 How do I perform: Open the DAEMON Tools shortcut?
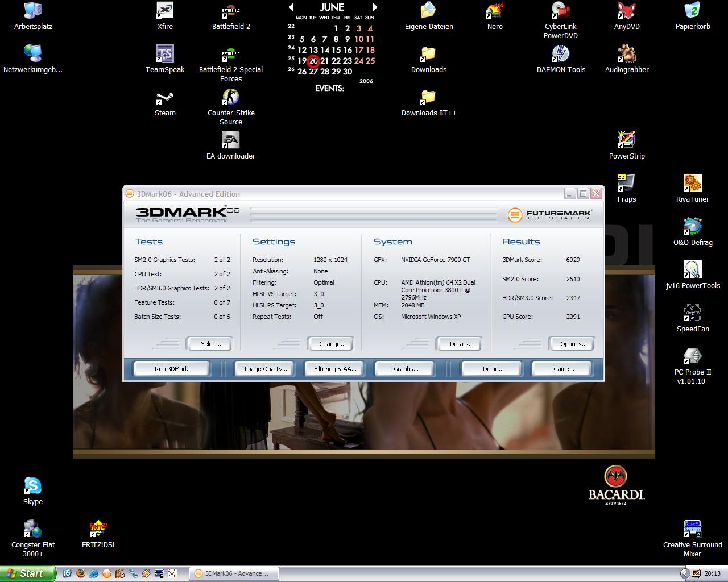561,59
